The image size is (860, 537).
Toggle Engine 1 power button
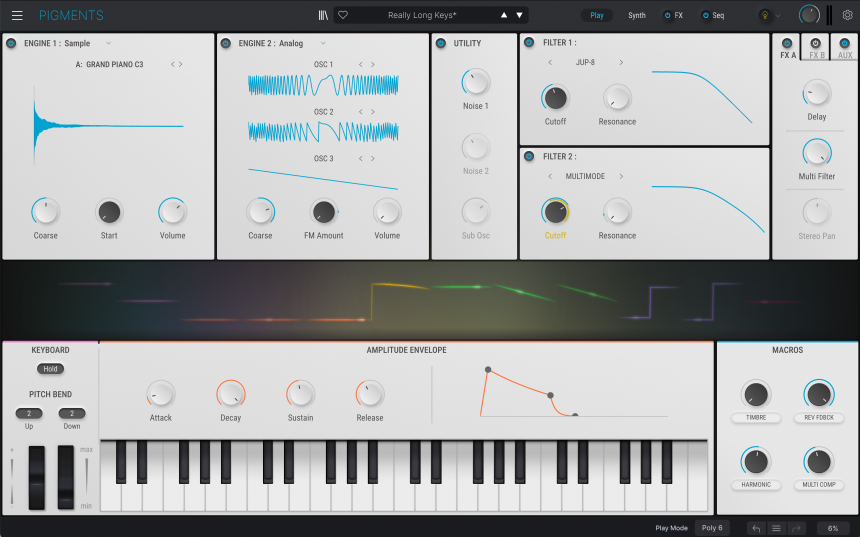(11, 43)
